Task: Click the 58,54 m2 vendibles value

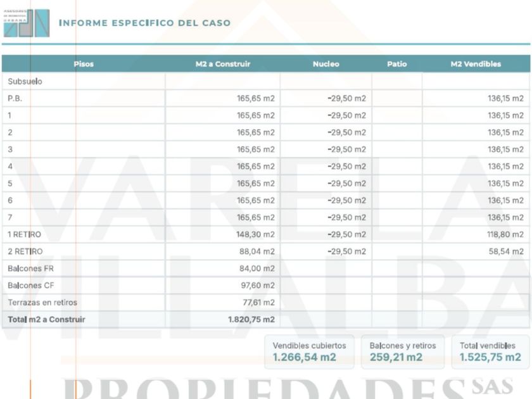Action: pyautogui.click(x=506, y=251)
